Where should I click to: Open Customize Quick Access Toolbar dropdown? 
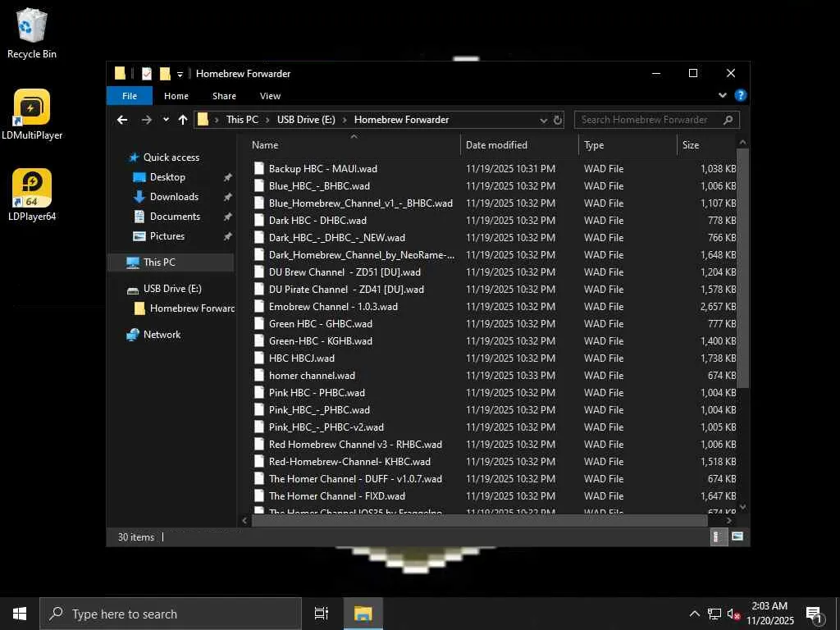click(x=180, y=74)
